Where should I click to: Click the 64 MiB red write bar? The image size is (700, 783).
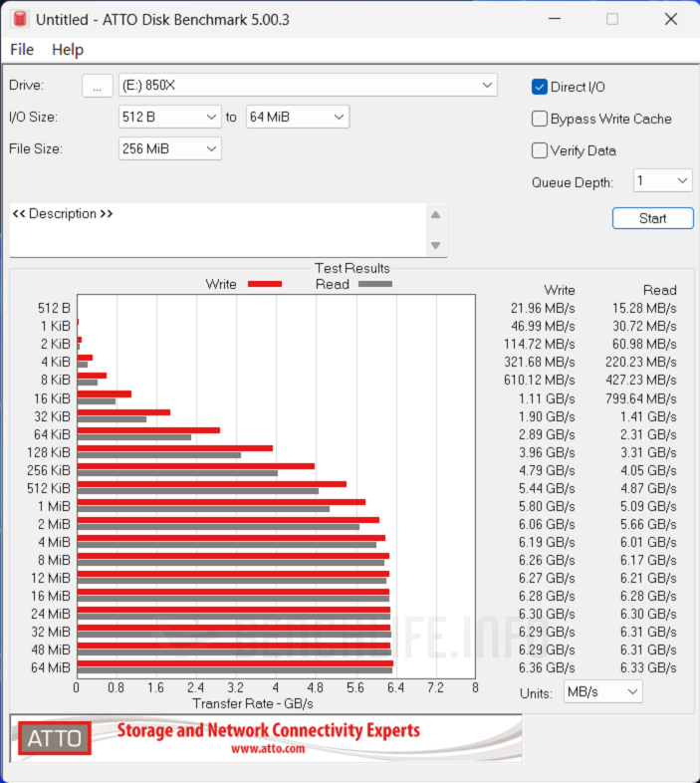(x=235, y=663)
